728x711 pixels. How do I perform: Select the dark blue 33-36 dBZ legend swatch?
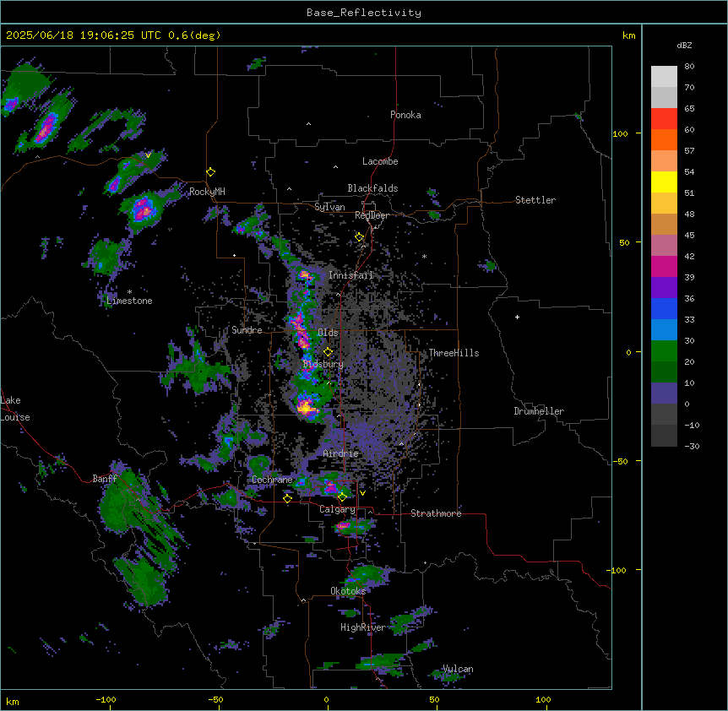[664, 308]
